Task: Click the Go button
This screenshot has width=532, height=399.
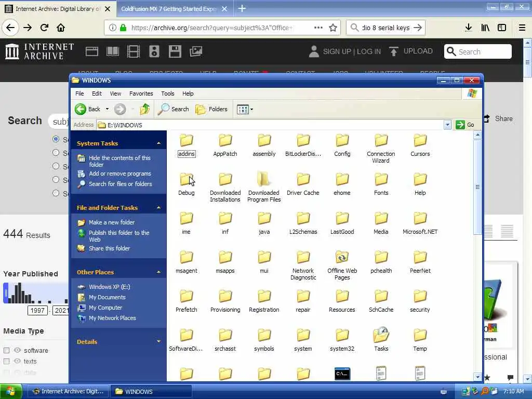Action: point(465,125)
